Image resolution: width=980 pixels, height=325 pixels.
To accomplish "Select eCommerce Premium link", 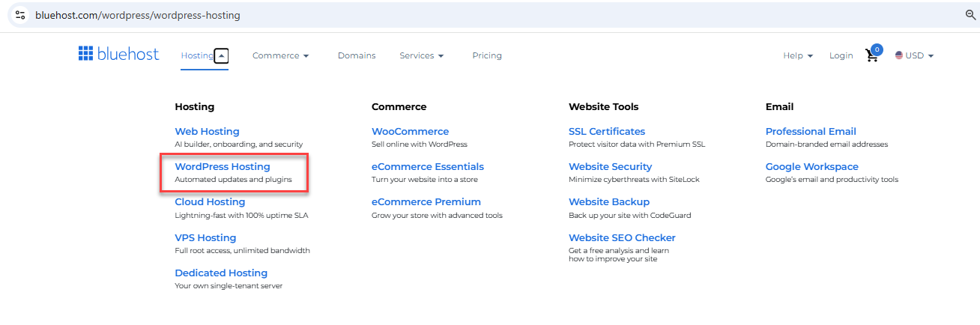I will point(426,201).
